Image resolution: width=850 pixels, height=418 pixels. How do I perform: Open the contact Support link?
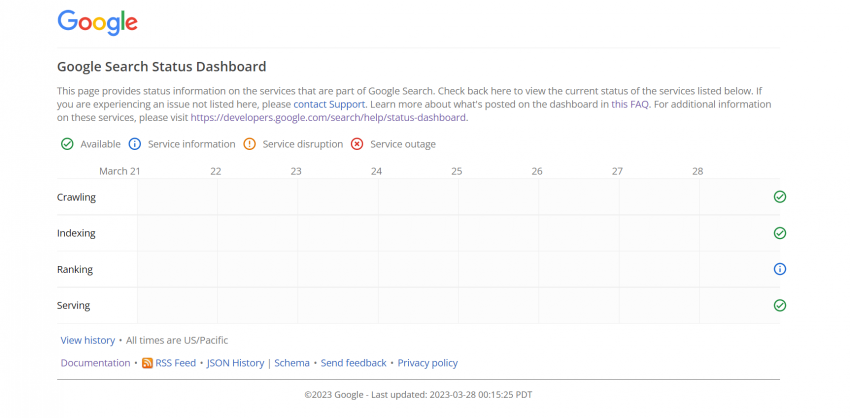pos(330,104)
